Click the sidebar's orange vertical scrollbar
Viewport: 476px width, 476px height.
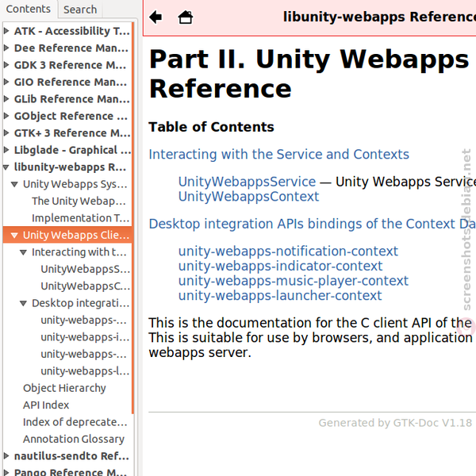pos(132,217)
